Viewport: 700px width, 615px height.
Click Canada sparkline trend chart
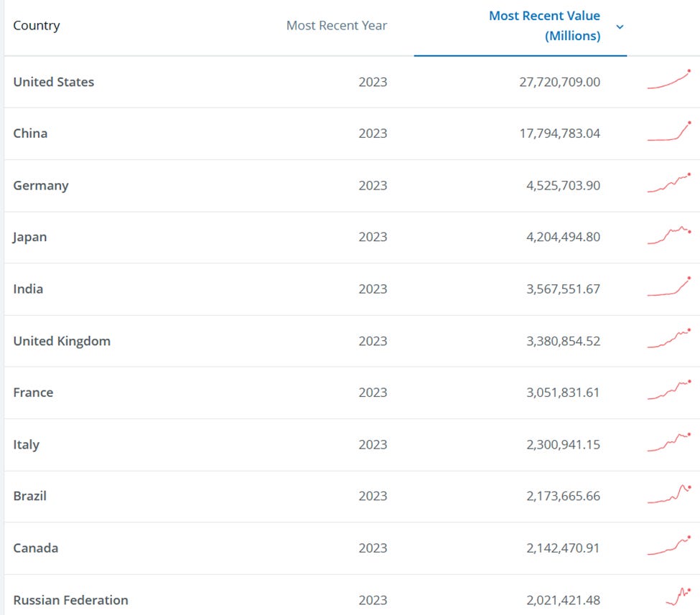pos(669,545)
